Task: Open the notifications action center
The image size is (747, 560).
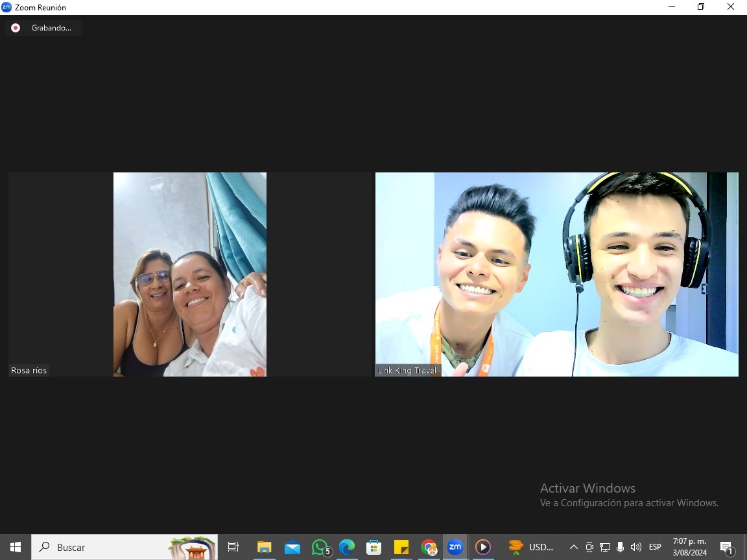Action: pos(727,547)
